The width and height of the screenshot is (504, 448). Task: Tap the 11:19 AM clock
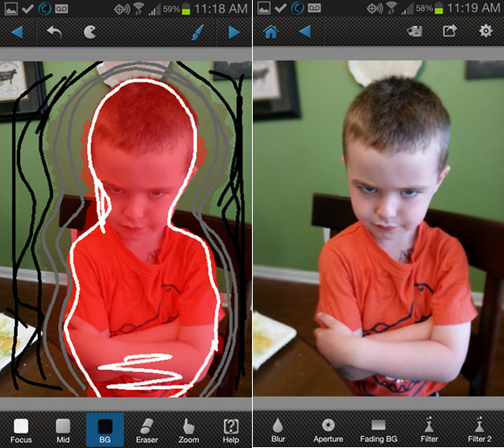(x=474, y=8)
